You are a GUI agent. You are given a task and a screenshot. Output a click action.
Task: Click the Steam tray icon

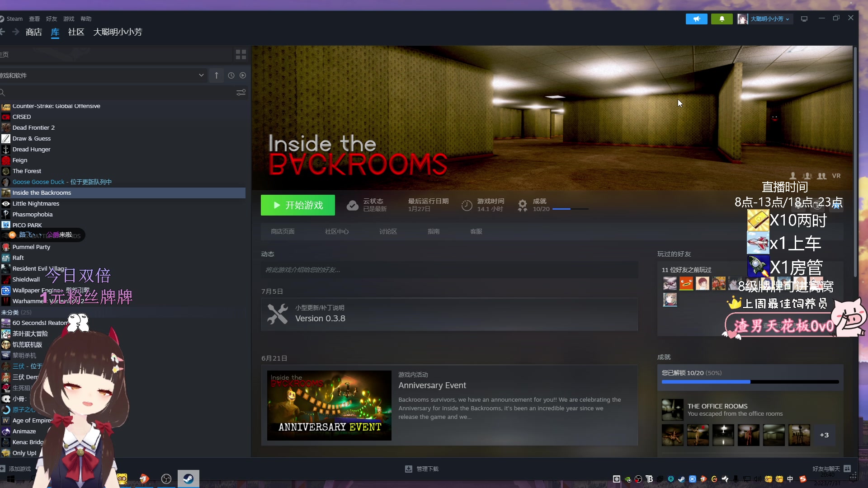click(681, 479)
